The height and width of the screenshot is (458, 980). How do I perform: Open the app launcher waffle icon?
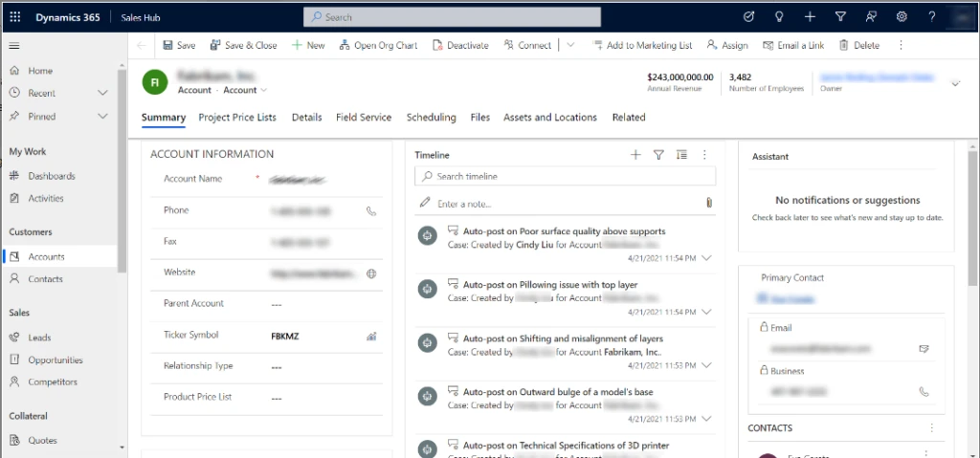[x=14, y=16]
